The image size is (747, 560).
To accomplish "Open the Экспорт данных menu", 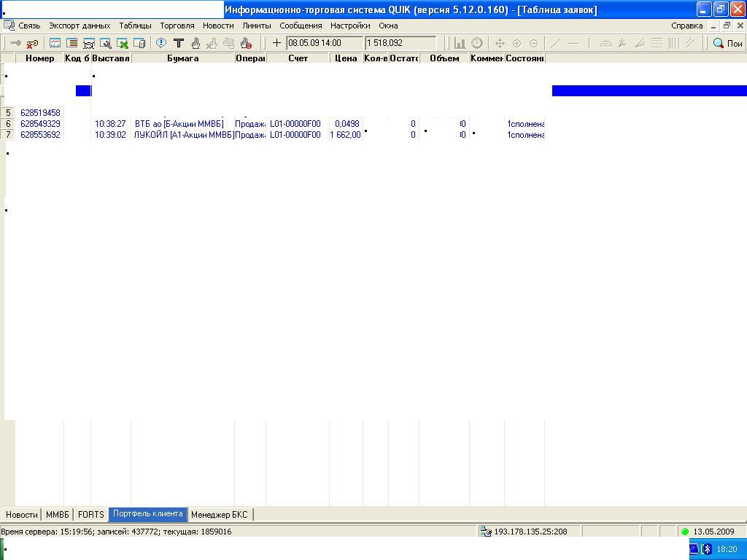I will (80, 26).
